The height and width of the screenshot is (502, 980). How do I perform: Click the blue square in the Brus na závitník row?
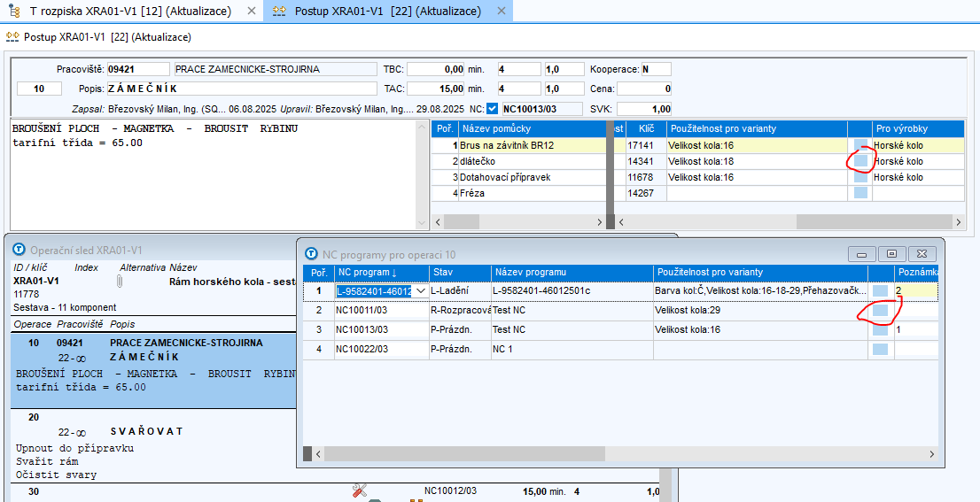tap(859, 145)
